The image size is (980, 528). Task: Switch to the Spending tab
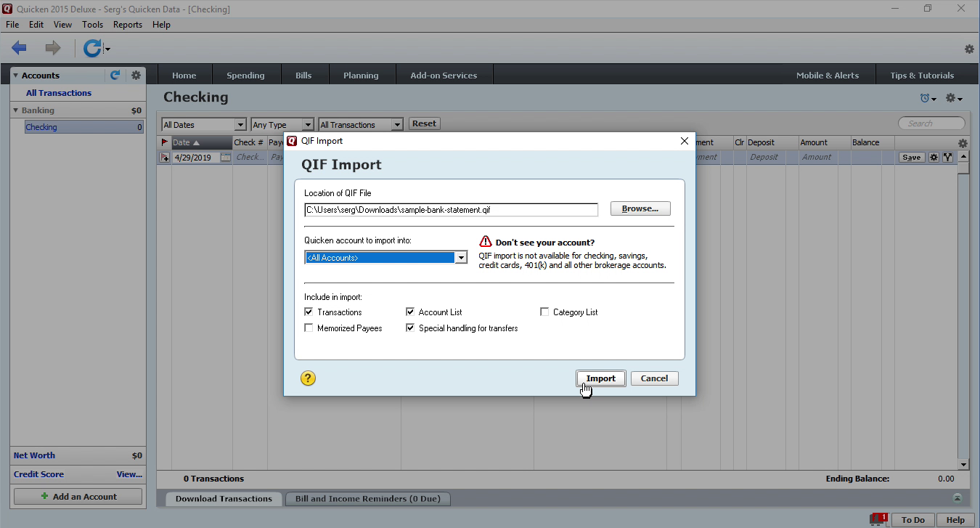[245, 75]
